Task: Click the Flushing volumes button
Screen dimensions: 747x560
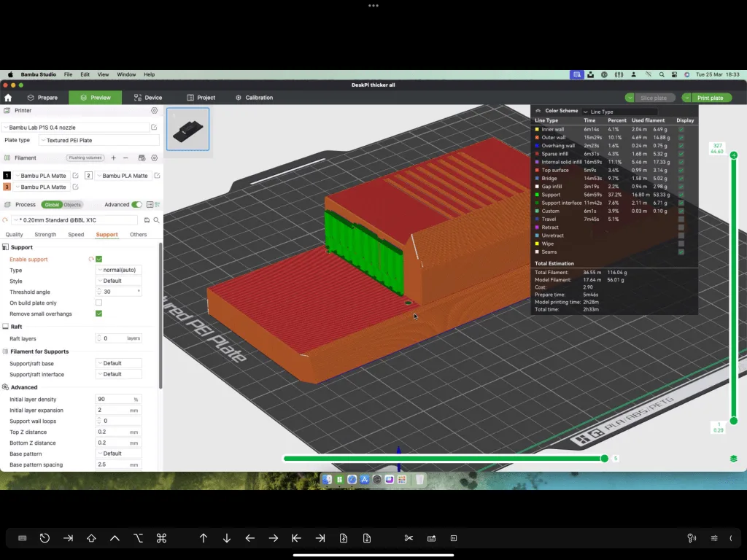Action: click(85, 157)
